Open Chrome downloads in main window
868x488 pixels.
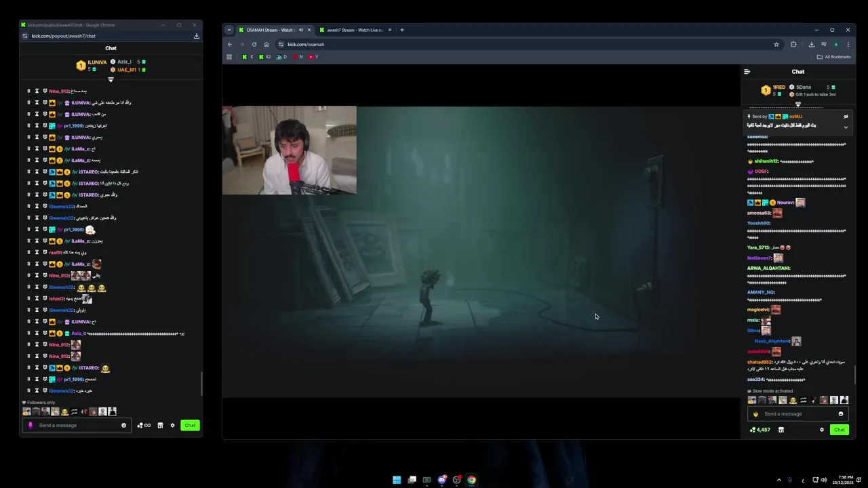tap(811, 45)
